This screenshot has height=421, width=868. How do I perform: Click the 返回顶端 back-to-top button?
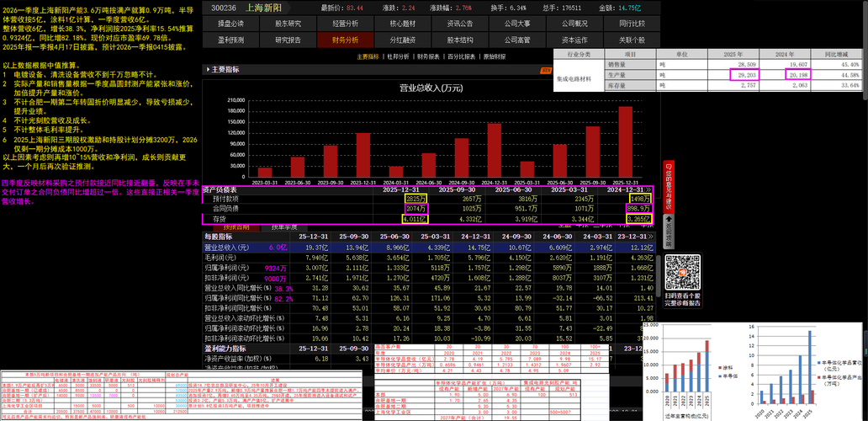(668, 231)
